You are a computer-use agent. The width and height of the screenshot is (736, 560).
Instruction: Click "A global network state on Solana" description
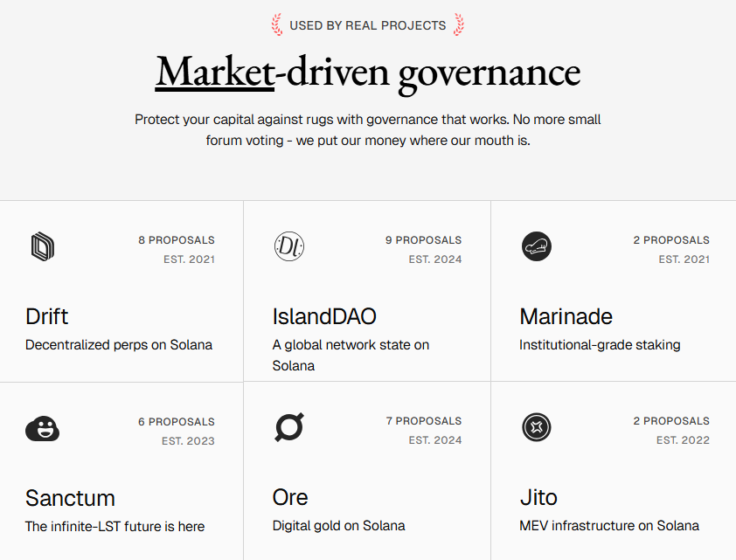[x=351, y=356]
